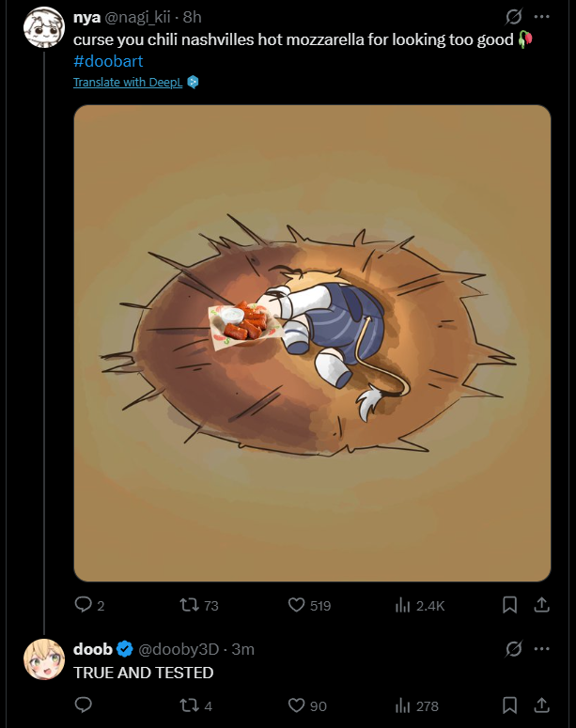This screenshot has height=728, width=576.
Task: Bookmark doob's reply
Action: point(509,705)
